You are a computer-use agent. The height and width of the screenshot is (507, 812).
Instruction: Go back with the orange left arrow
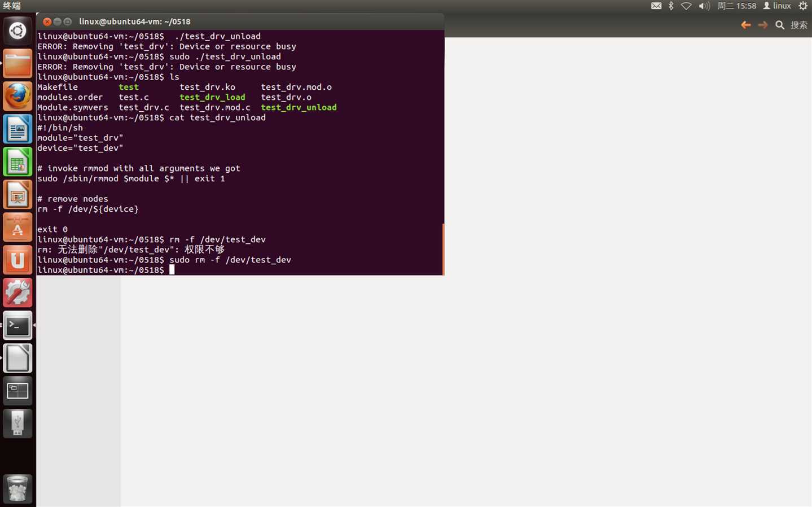click(746, 25)
